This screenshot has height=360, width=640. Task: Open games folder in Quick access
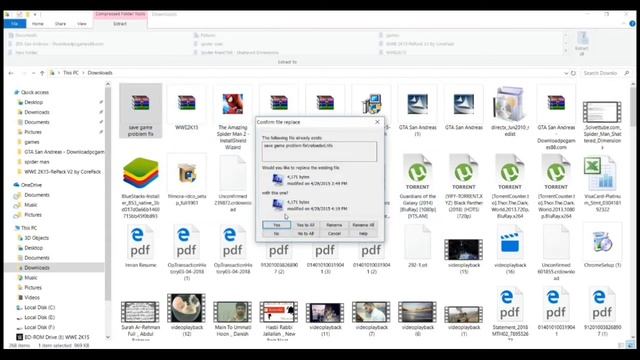pyautogui.click(x=28, y=142)
